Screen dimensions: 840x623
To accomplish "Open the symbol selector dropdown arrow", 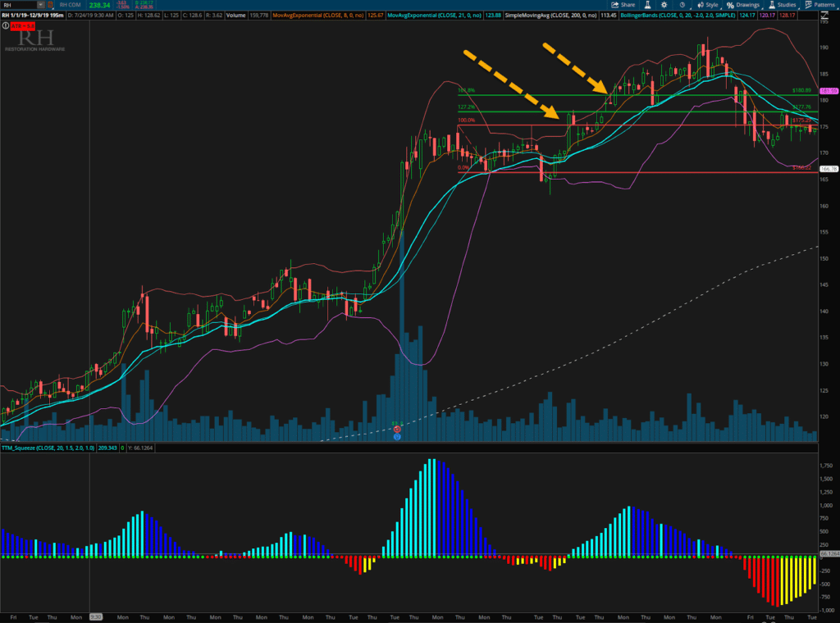I will click(x=41, y=5).
